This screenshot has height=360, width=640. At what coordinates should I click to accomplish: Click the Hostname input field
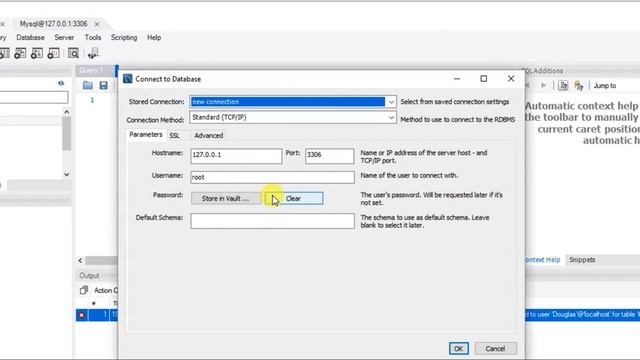point(236,156)
